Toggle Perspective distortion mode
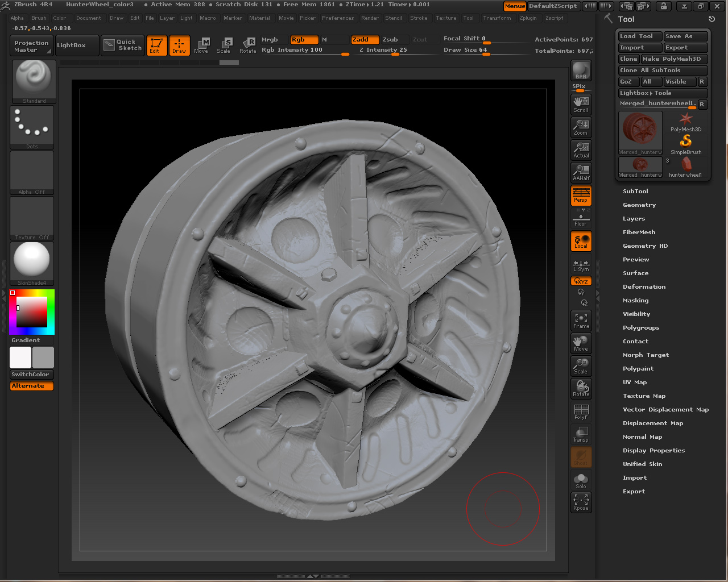The height and width of the screenshot is (582, 728). click(581, 196)
